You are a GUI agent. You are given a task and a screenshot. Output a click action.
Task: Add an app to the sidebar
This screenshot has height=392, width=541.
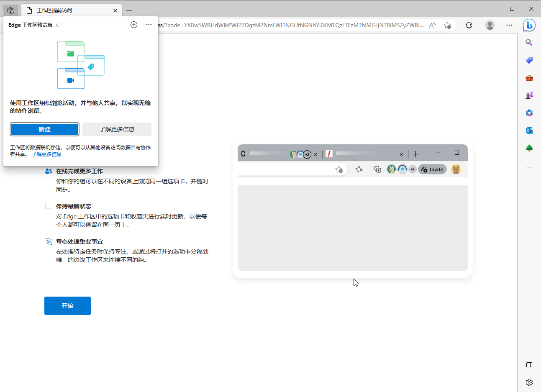529,167
